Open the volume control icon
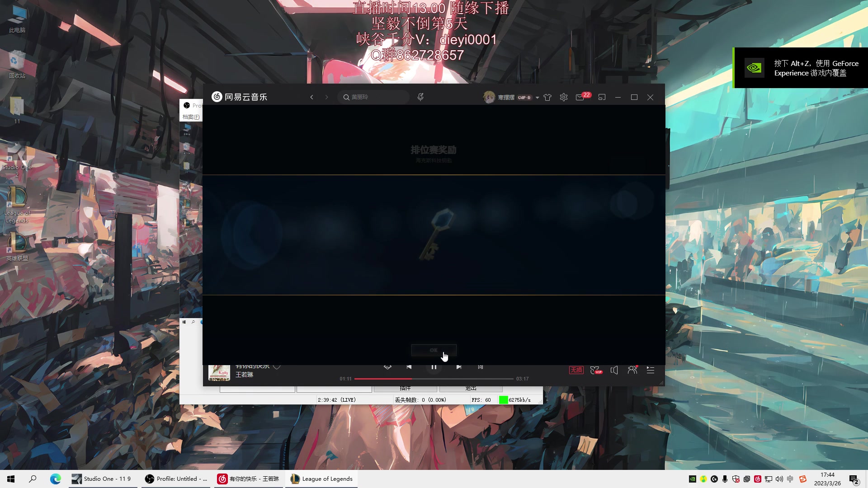This screenshot has height=488, width=868. (x=614, y=370)
